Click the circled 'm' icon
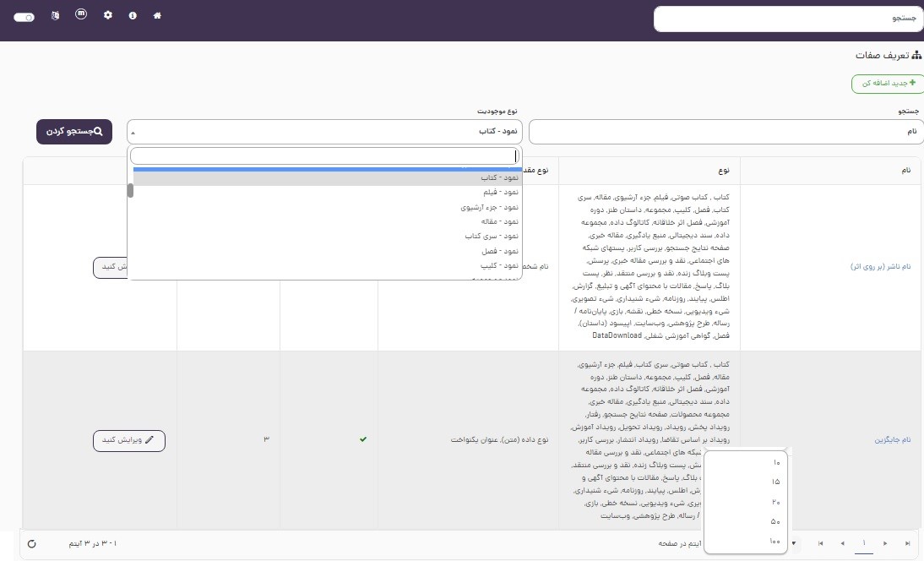The height and width of the screenshot is (561, 924). coord(81,15)
